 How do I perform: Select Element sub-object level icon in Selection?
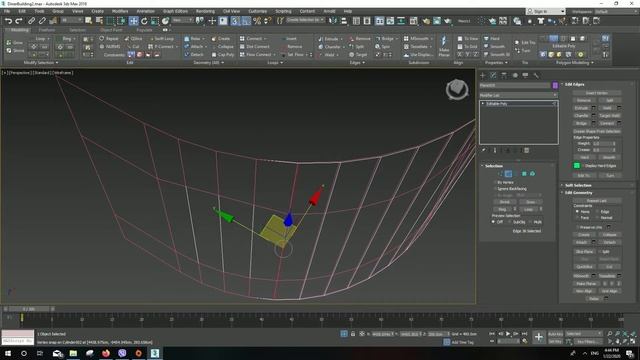click(x=532, y=174)
